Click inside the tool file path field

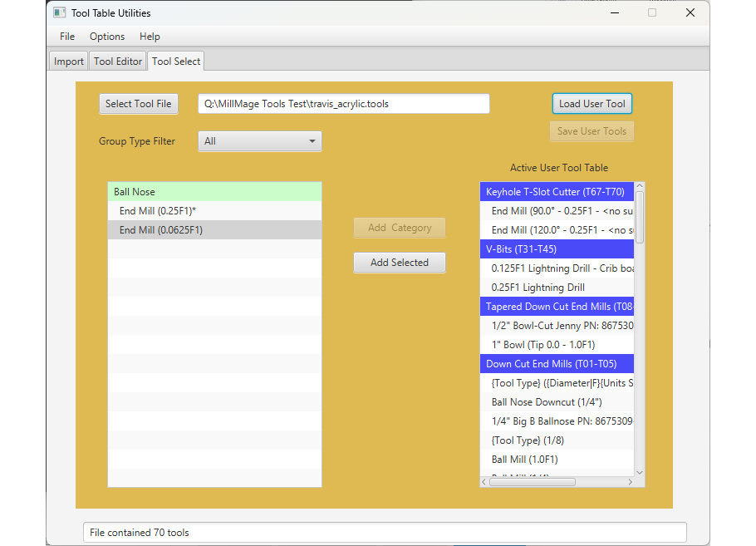tap(345, 103)
